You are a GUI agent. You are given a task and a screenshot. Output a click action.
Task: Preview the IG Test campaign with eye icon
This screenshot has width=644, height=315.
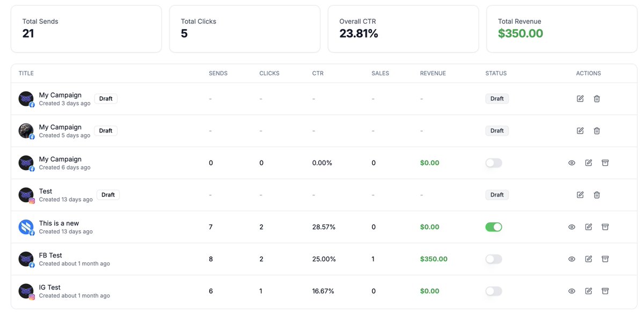click(x=572, y=291)
